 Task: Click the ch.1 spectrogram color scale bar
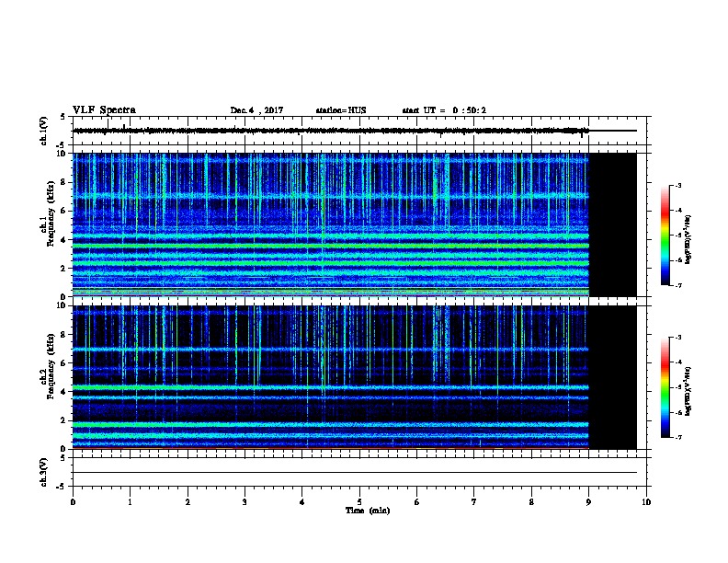[x=665, y=236]
